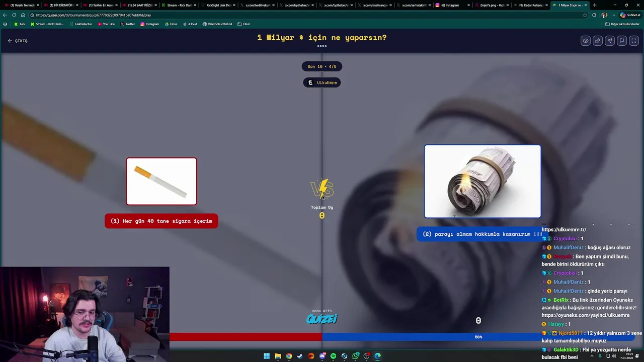Switch to the Tarihin En Acım... tab
This screenshot has height=362, width=644.
100,5
